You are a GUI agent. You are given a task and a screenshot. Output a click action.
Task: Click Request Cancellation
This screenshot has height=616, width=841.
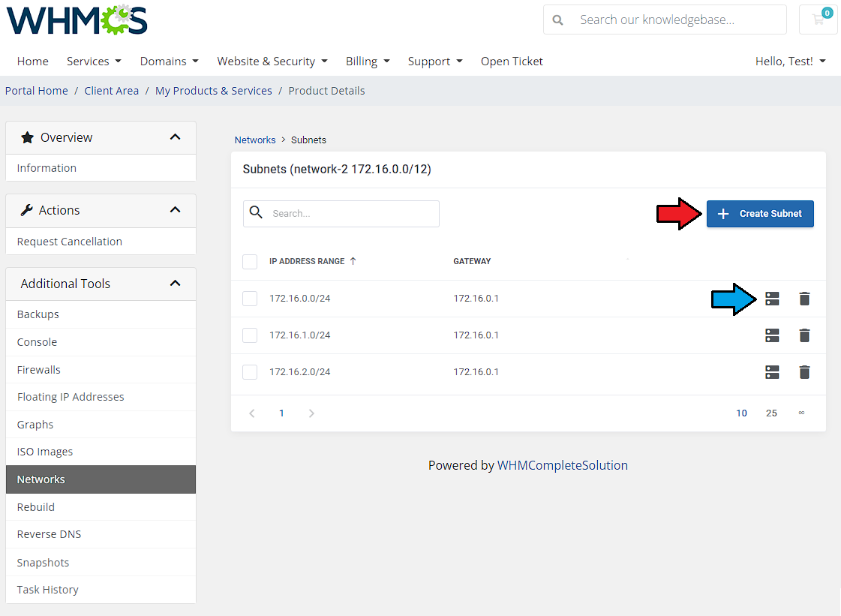[101, 242]
